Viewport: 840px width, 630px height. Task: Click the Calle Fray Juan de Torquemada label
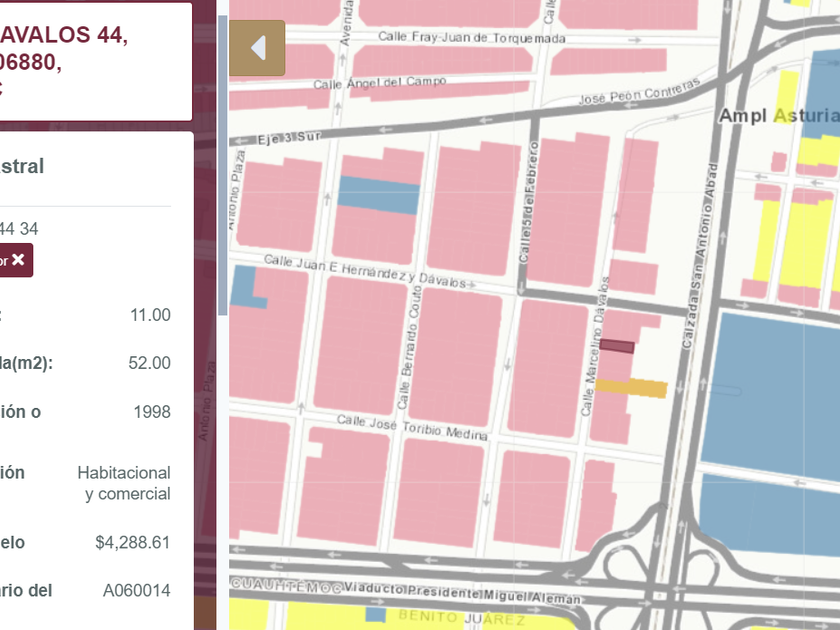click(471, 38)
